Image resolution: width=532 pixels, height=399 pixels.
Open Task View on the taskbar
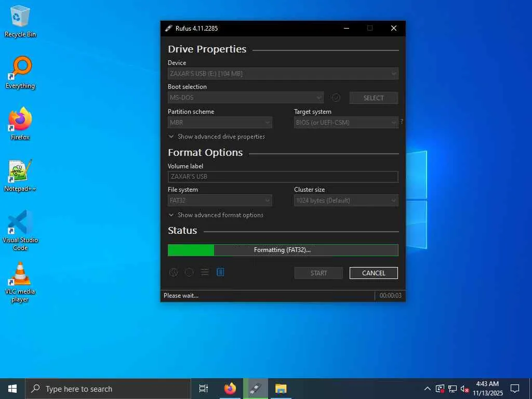coord(204,389)
